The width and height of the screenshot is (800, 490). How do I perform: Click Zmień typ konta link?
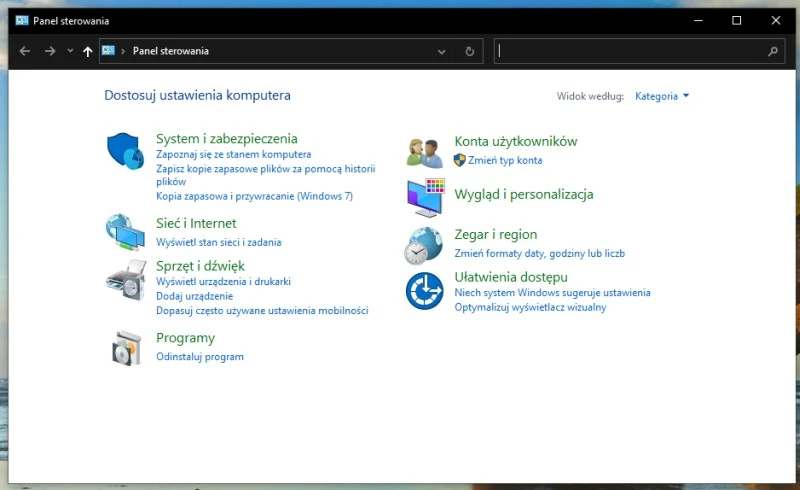click(x=505, y=160)
